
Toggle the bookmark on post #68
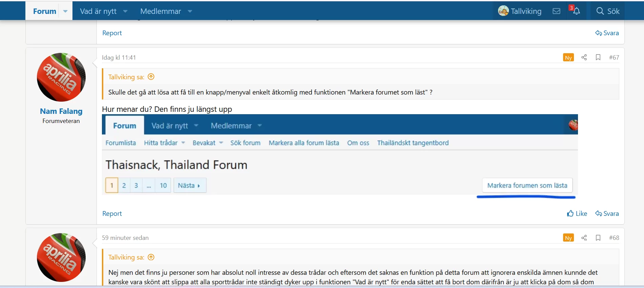pyautogui.click(x=598, y=238)
